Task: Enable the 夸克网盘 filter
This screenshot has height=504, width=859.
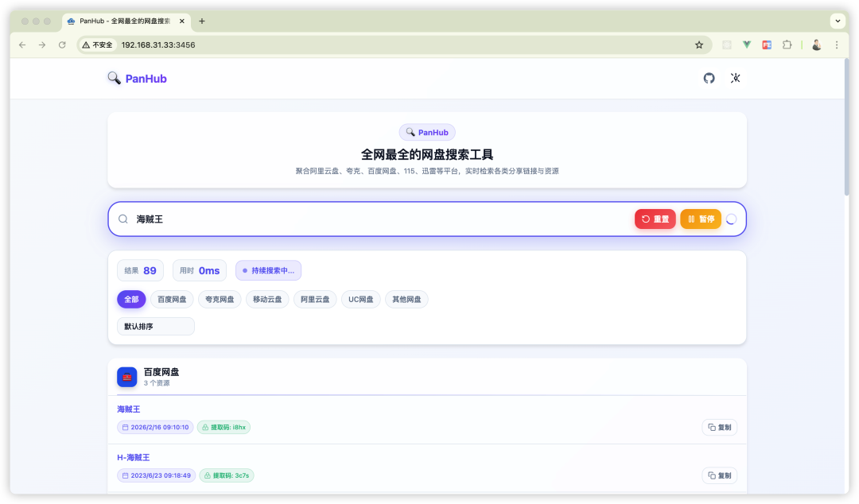Action: [220, 299]
